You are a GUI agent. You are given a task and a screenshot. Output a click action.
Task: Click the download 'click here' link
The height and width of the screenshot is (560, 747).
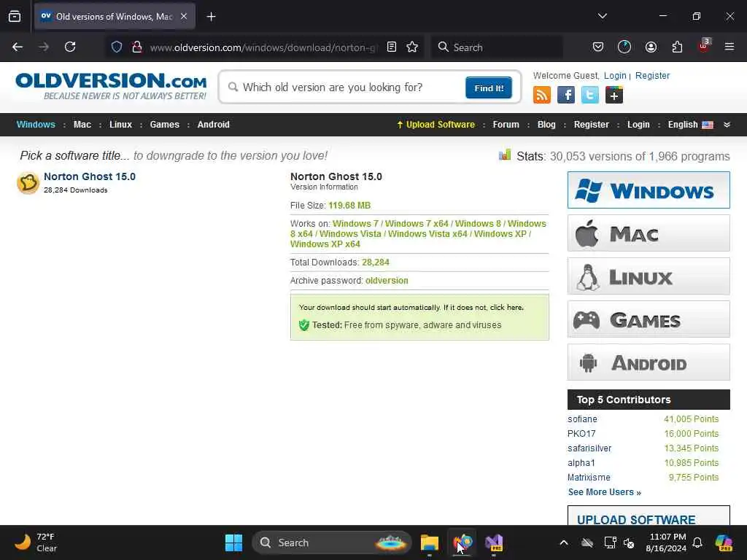click(506, 308)
